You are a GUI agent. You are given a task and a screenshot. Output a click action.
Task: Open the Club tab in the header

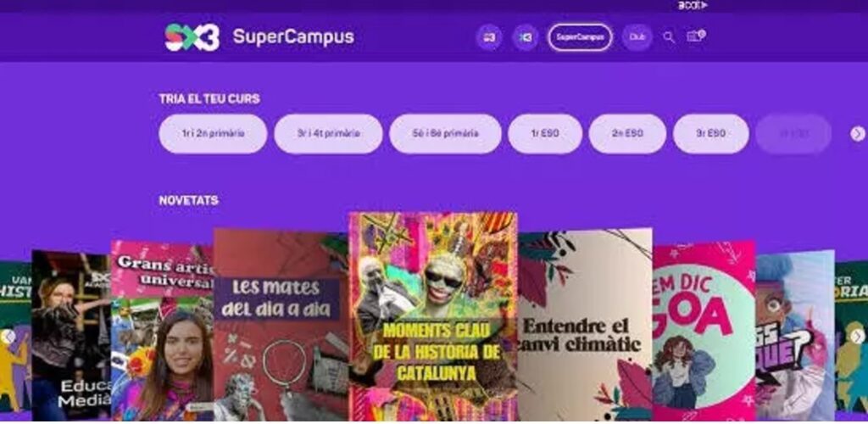coord(637,37)
